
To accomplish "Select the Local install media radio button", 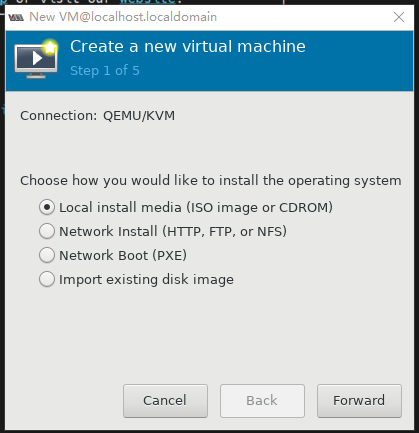I will (47, 207).
